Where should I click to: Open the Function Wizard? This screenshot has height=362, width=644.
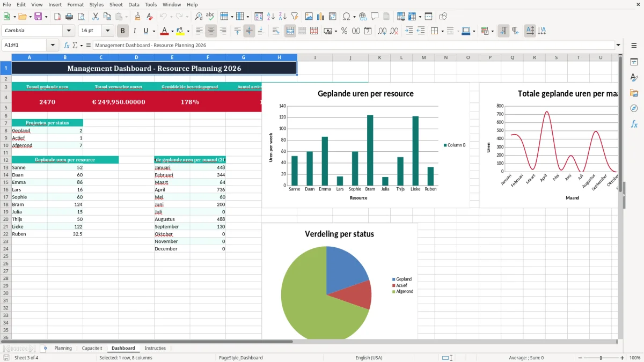point(67,45)
